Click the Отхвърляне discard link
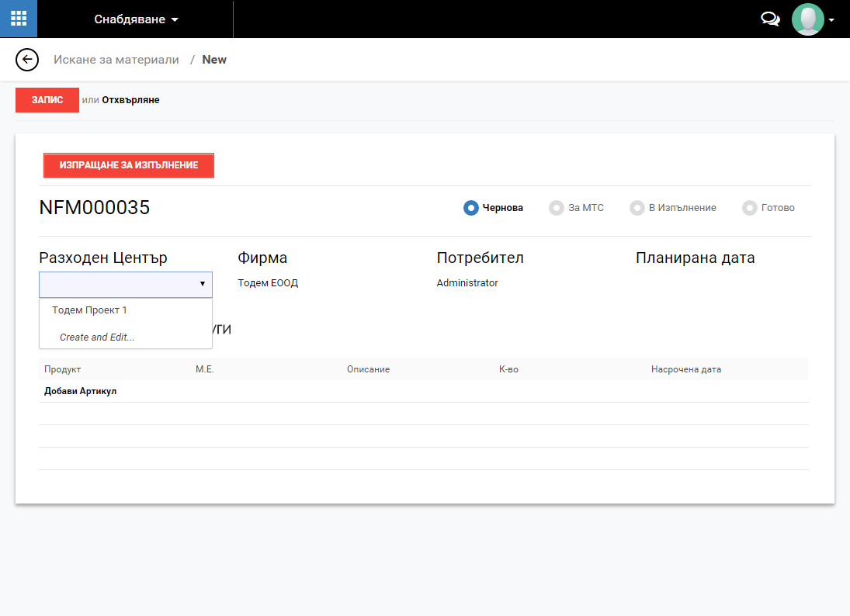Image resolution: width=850 pixels, height=616 pixels. (x=130, y=100)
